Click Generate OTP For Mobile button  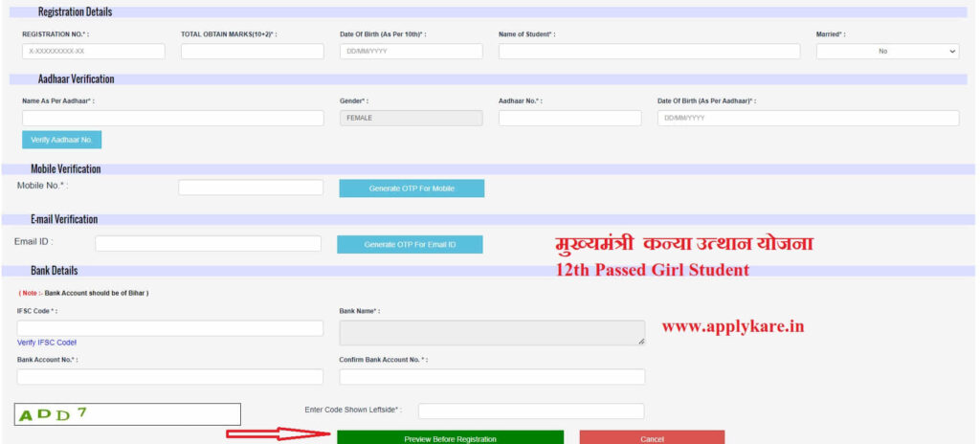[x=412, y=189]
